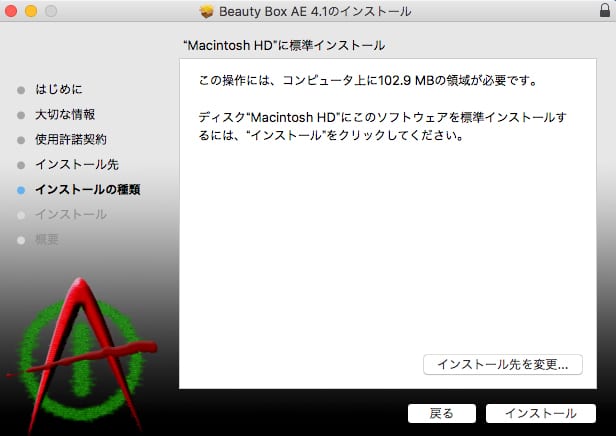Select the 大切な情報 step in sidebar

tap(65, 114)
